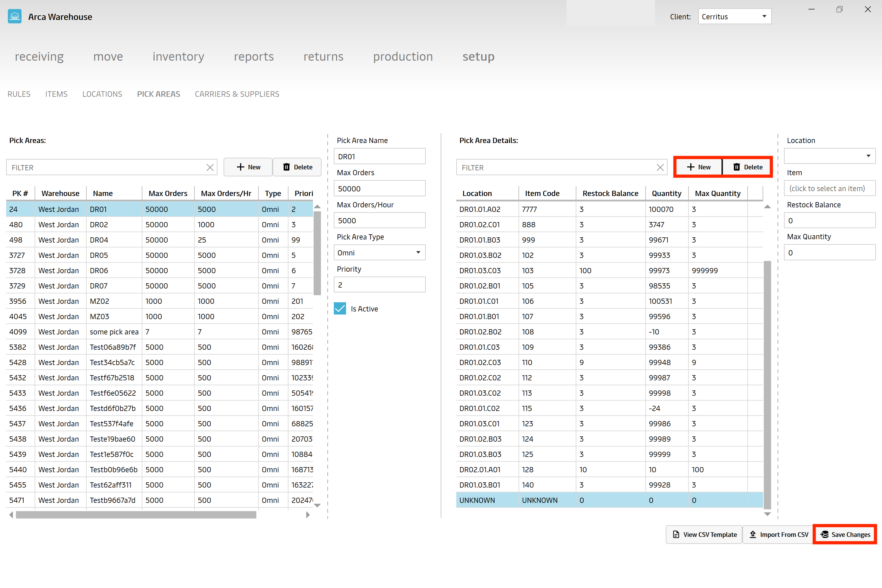Select detail row DR01.02.B02
This screenshot has width=882, height=588.
point(609,332)
